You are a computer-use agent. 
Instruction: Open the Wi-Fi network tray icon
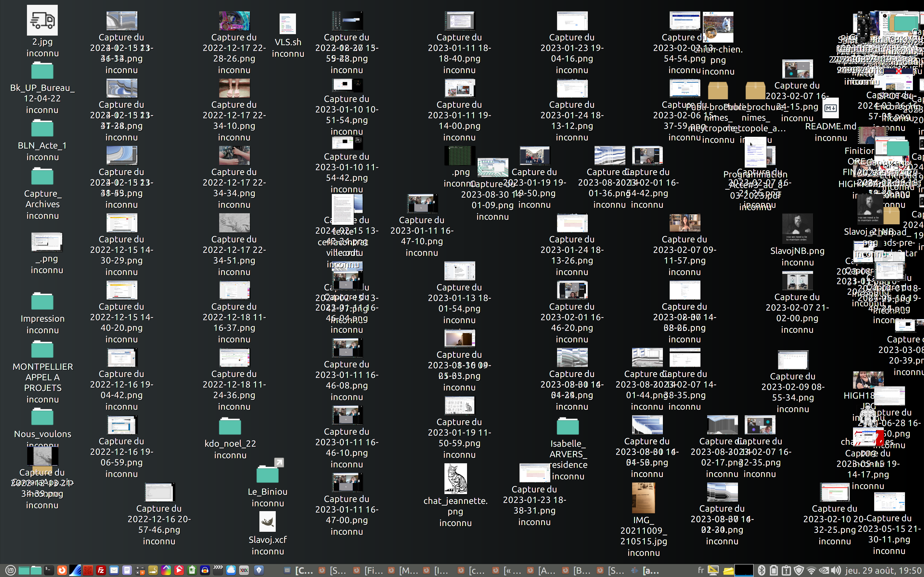pos(811,571)
